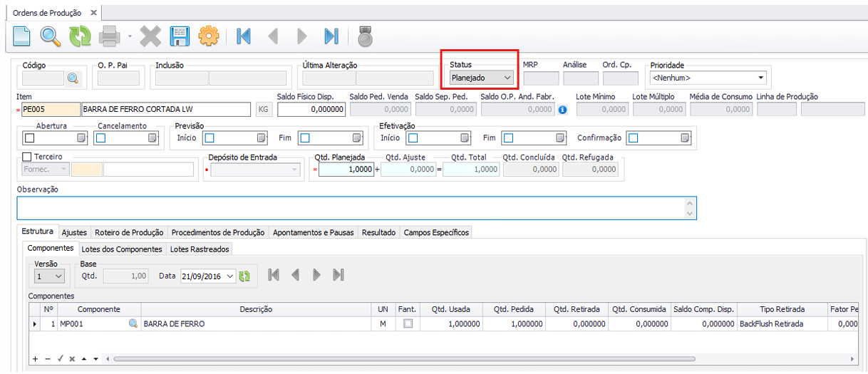Click the new document toolbar icon

23,36
